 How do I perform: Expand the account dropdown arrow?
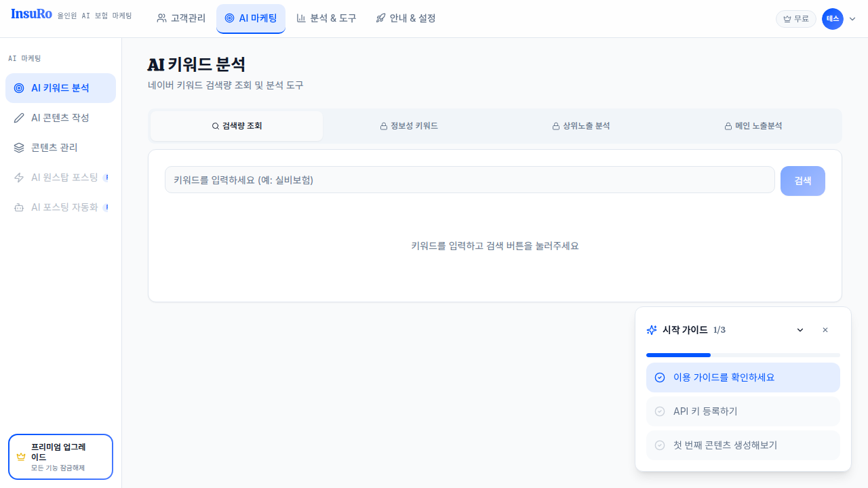click(852, 19)
